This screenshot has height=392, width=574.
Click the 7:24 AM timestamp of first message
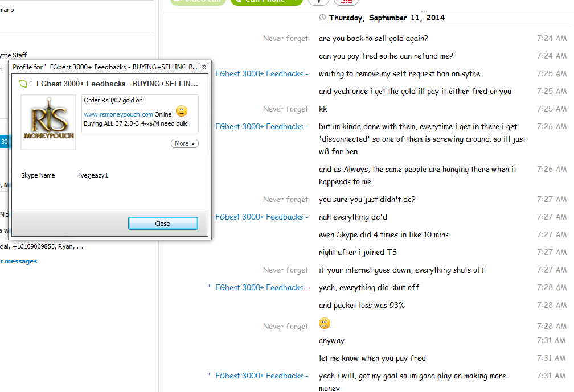point(552,38)
